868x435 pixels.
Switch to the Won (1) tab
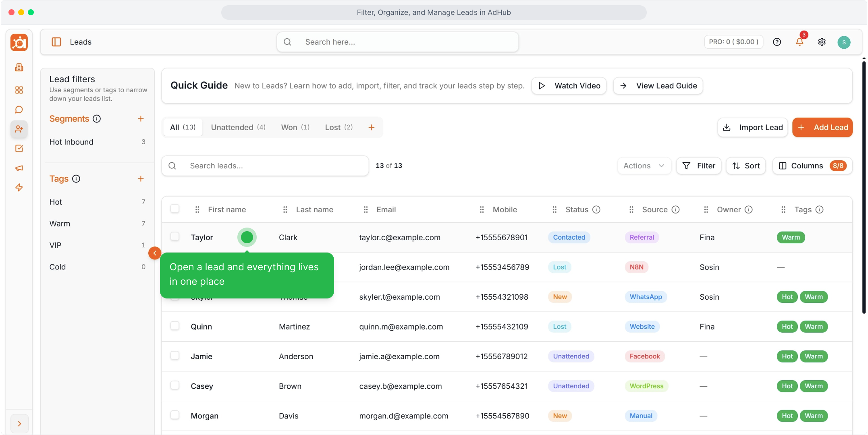pos(295,127)
